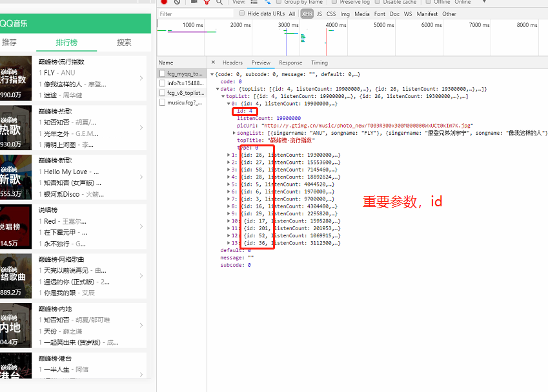
Task: Collapse the data node in preview
Action: [x=218, y=89]
